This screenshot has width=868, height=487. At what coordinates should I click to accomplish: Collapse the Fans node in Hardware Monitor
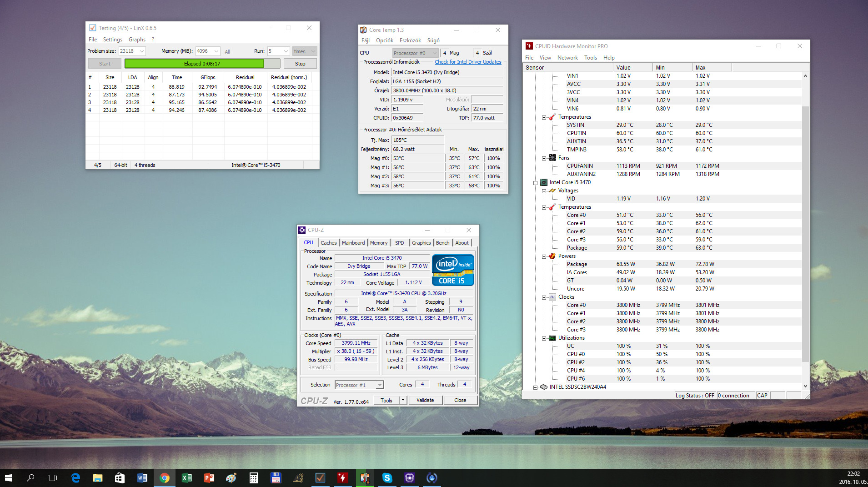[544, 158]
